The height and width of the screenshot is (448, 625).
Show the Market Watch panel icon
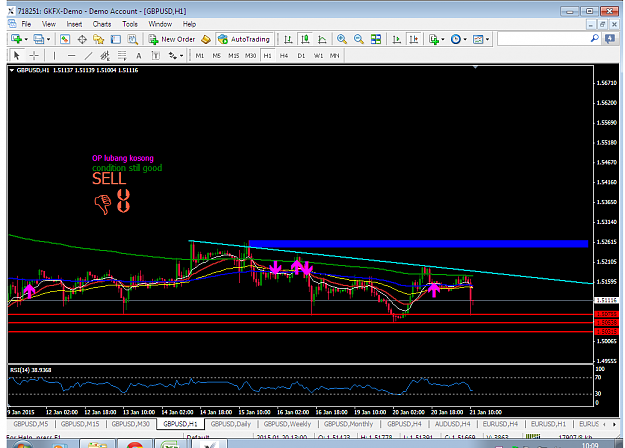pyautogui.click(x=65, y=39)
